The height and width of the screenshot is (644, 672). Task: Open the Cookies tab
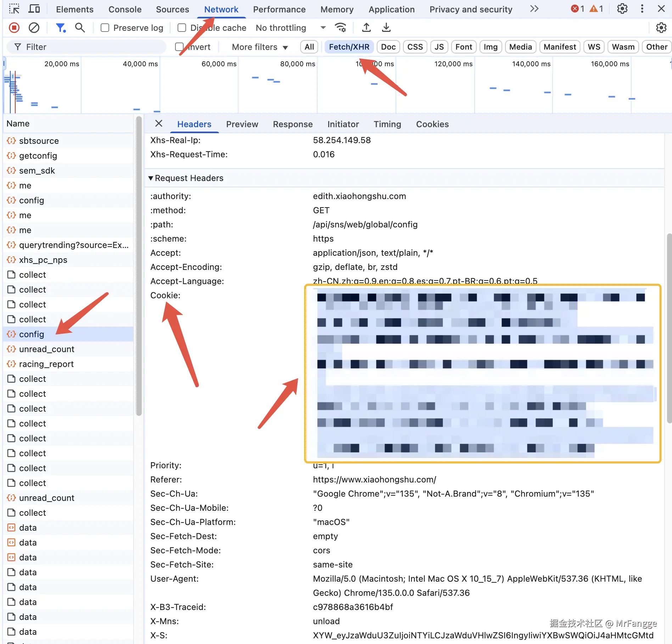(432, 124)
